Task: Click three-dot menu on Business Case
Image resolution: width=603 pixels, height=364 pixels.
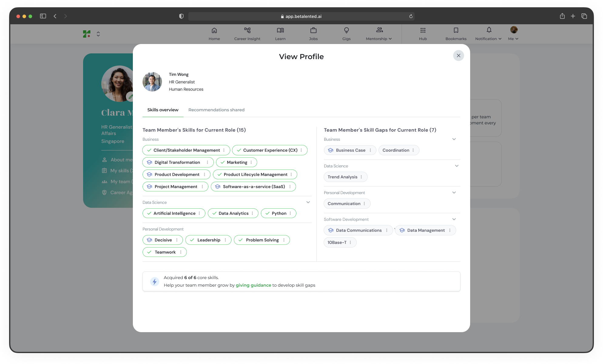Action: pyautogui.click(x=370, y=150)
